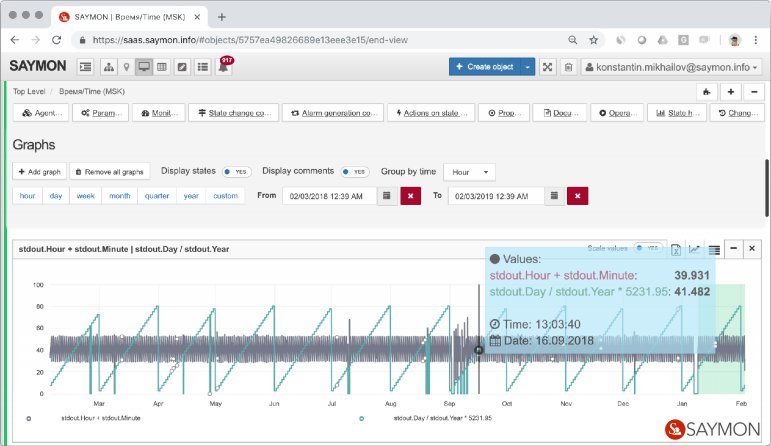
Task: Click the minus icon near breadcrumb row
Action: point(754,92)
